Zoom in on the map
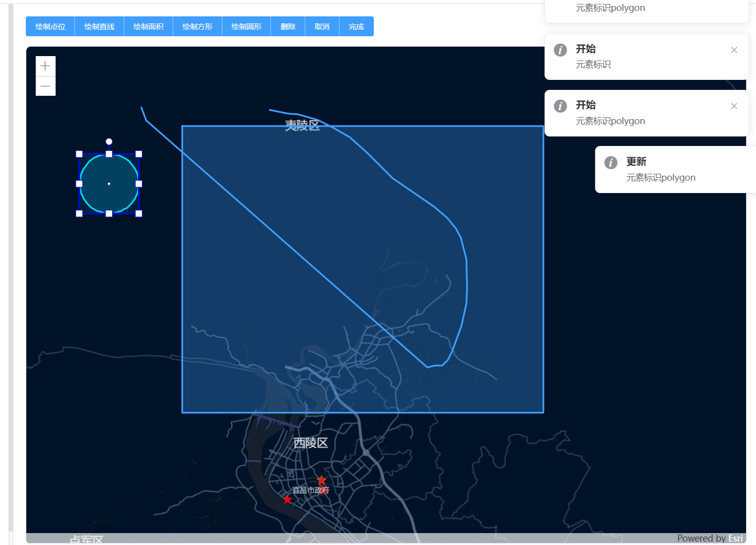The width and height of the screenshot is (756, 545). (45, 66)
